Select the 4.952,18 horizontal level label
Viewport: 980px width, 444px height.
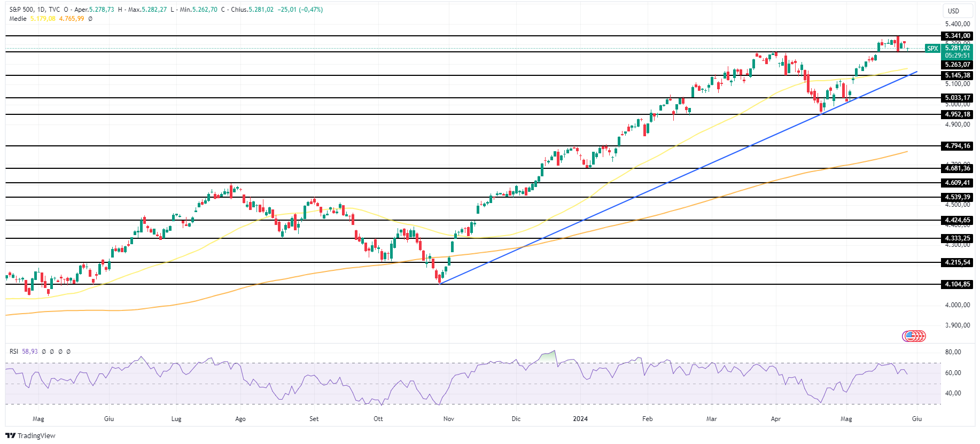(957, 114)
